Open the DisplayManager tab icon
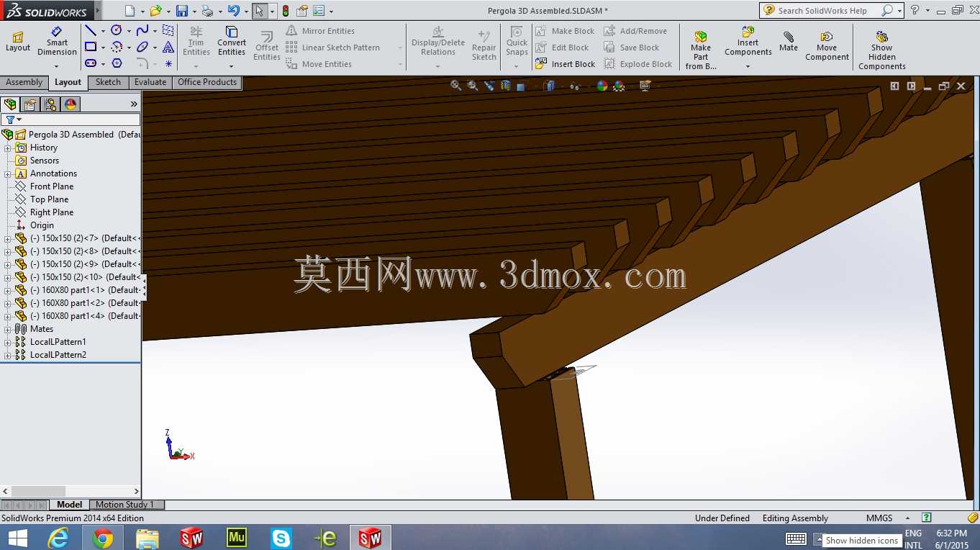Screen dimensions: 980x550 (x=71, y=104)
